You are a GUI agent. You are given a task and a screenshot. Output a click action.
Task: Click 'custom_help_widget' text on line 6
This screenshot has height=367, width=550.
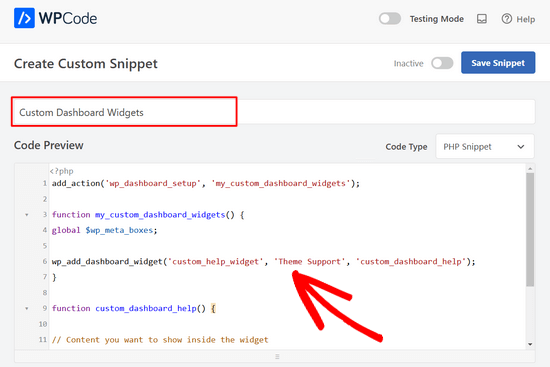[x=215, y=261]
